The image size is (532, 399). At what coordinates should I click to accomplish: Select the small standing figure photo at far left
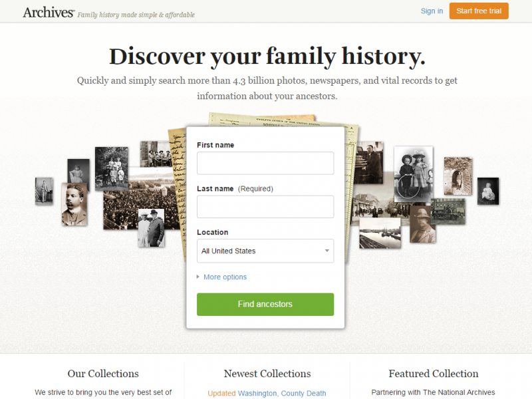click(44, 191)
